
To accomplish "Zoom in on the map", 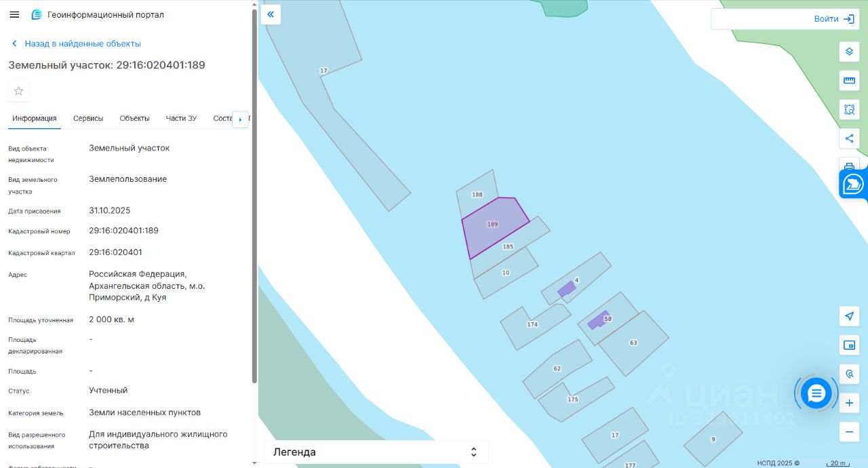I will pyautogui.click(x=849, y=404).
